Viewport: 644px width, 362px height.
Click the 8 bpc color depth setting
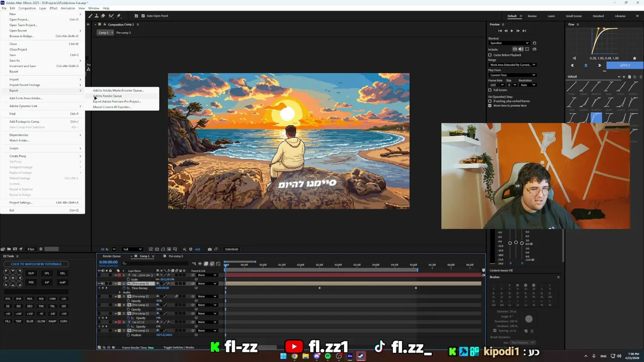(31, 249)
